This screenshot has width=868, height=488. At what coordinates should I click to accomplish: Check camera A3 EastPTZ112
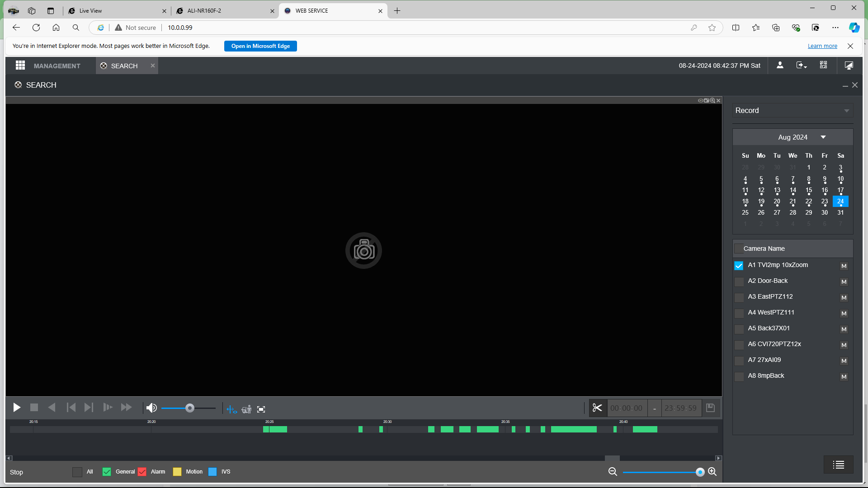coord(739,297)
